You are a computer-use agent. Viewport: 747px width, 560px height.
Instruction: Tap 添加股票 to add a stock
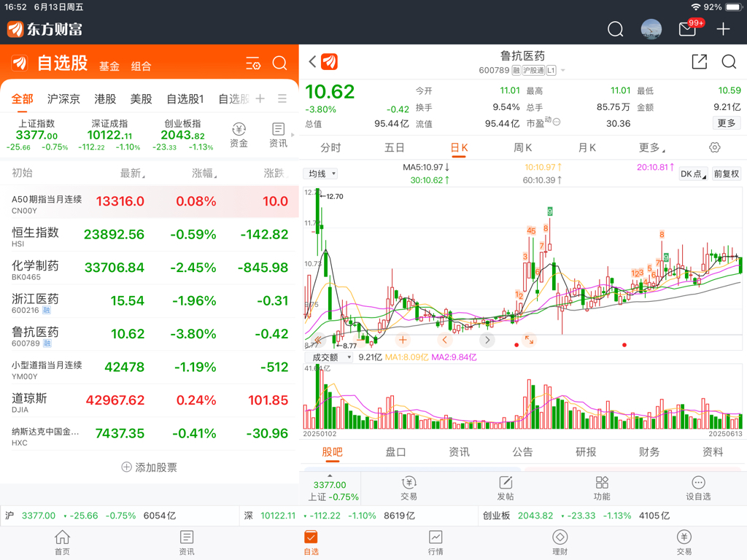pos(149,467)
